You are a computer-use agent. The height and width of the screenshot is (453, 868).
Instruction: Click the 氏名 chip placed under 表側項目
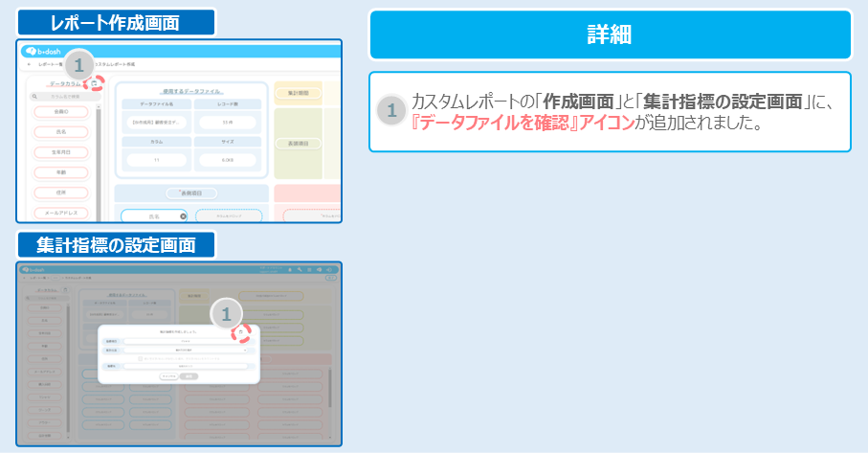tap(154, 216)
